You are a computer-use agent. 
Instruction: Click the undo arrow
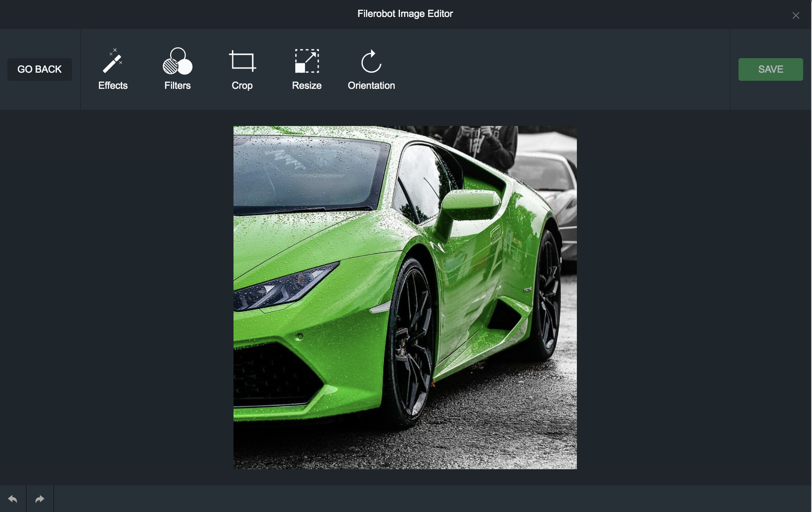click(13, 499)
